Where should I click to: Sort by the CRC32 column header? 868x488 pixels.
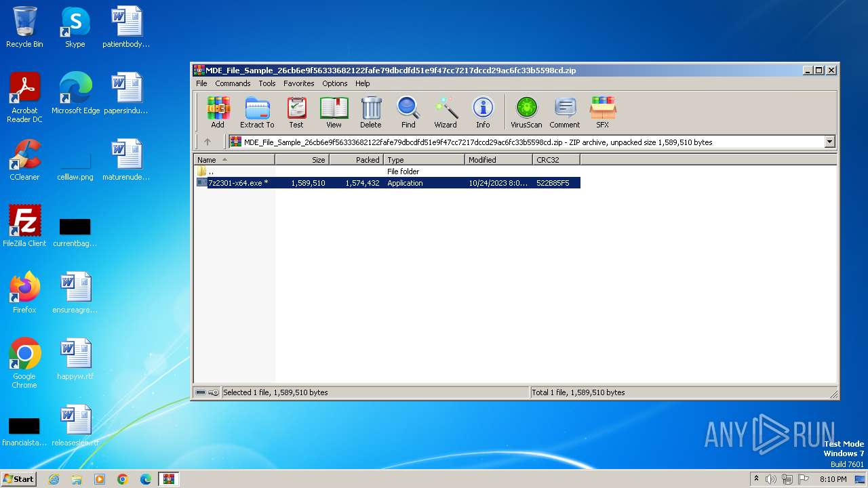tap(557, 160)
